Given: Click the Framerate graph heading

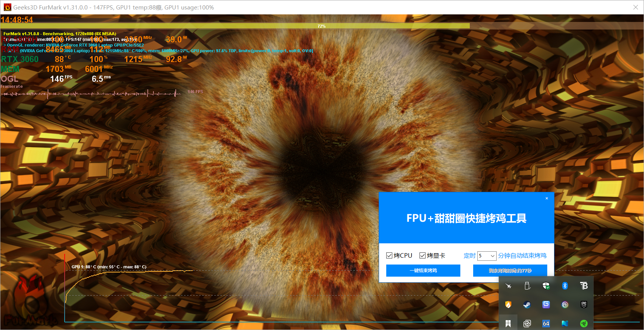Looking at the screenshot, I should click(x=12, y=86).
